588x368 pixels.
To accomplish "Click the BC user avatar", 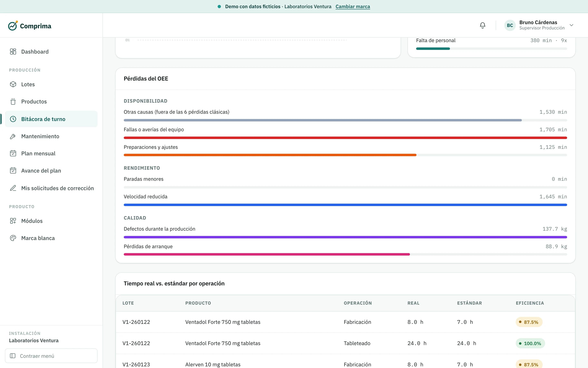I will point(510,25).
